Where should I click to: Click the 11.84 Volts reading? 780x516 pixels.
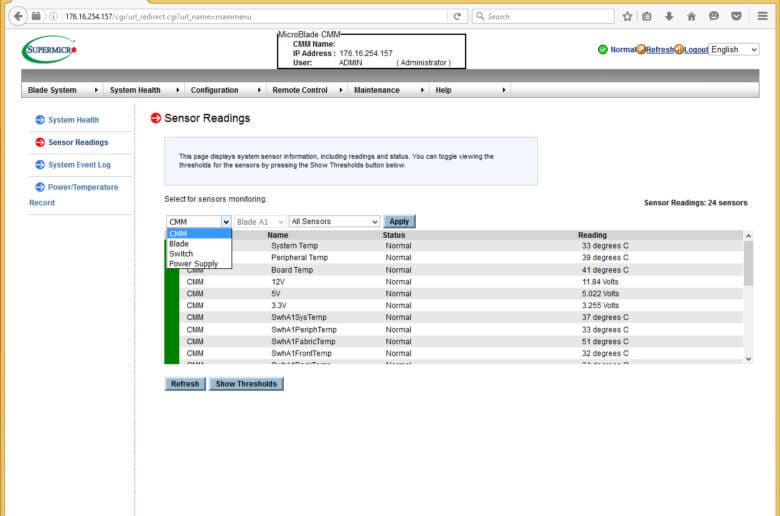(x=600, y=282)
